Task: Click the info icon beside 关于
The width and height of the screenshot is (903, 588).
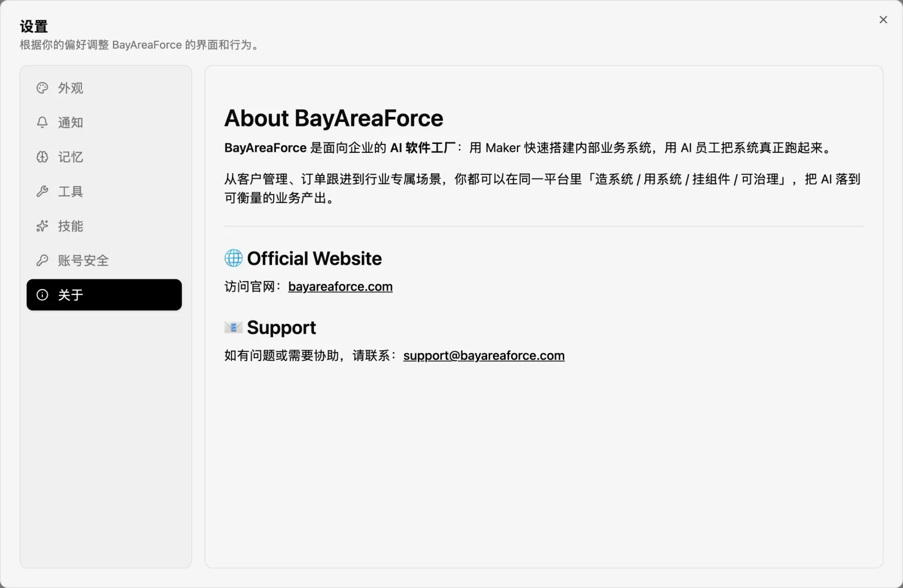Action: [42, 295]
